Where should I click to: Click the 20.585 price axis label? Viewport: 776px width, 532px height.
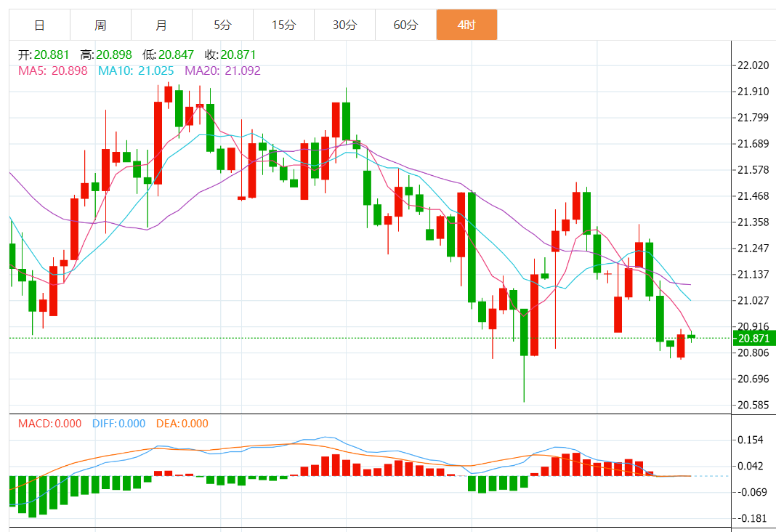pyautogui.click(x=753, y=406)
